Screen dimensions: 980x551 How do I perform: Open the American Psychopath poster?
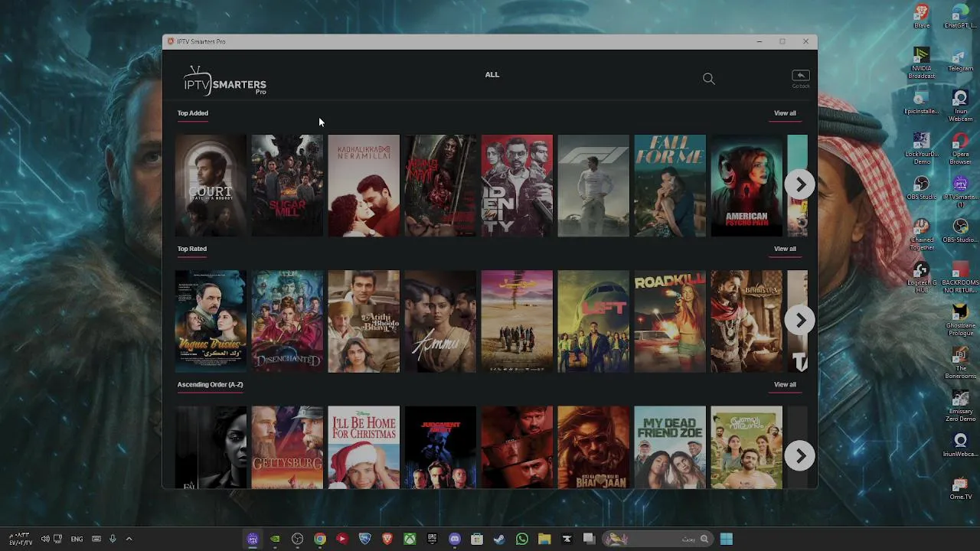coord(746,185)
